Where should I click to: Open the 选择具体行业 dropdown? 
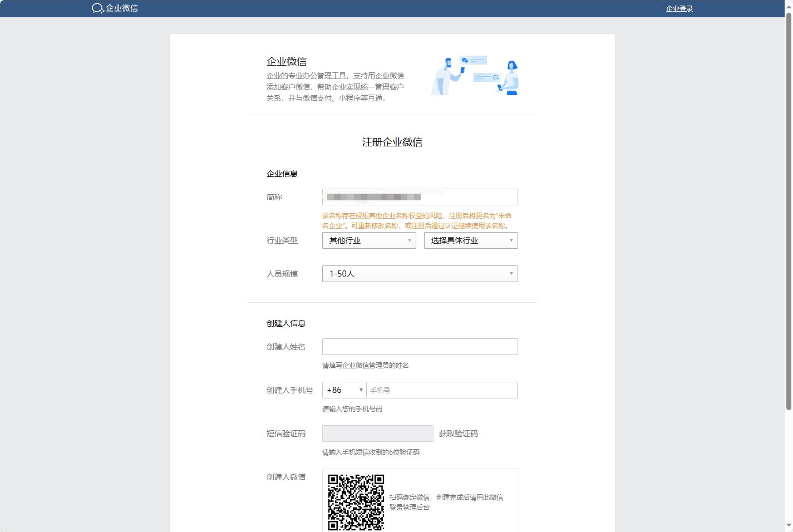(471, 240)
